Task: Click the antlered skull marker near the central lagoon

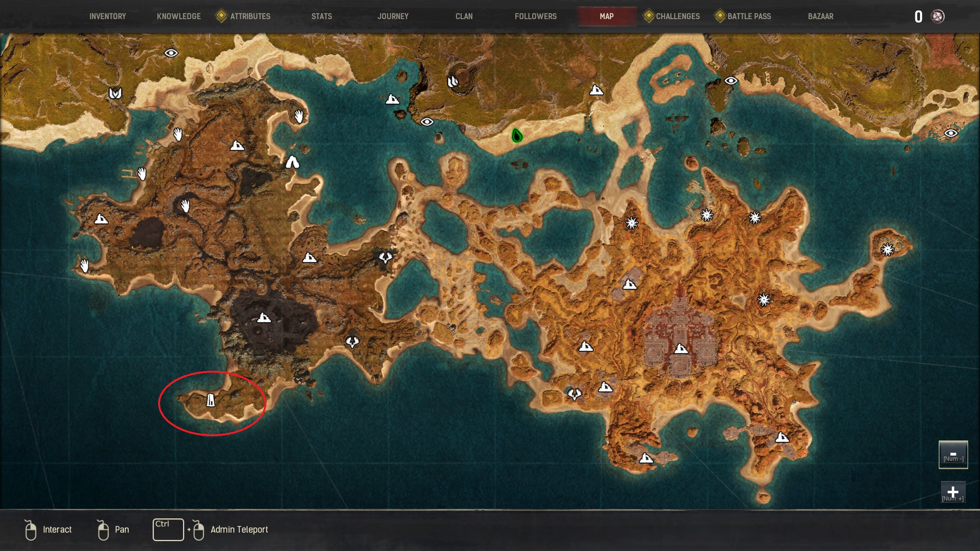Action: [x=385, y=257]
